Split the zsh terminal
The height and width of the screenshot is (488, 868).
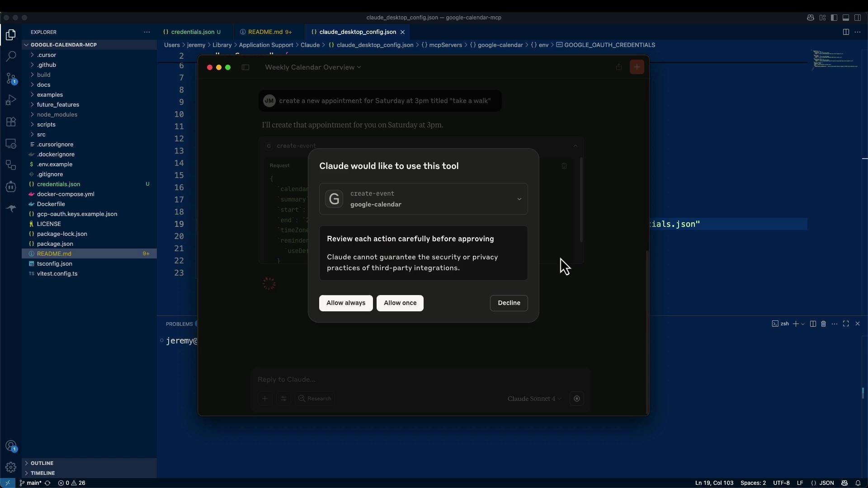(813, 324)
